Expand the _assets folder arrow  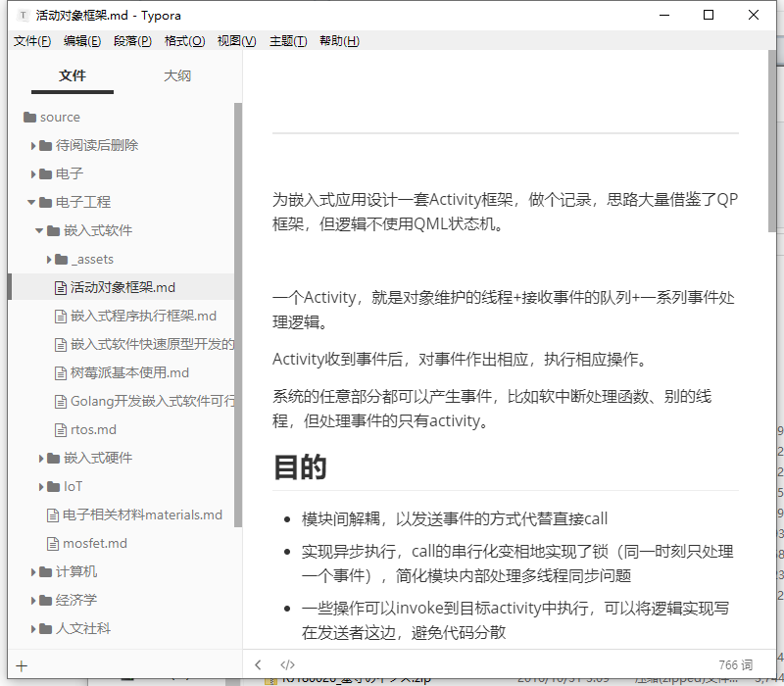pyautogui.click(x=49, y=260)
